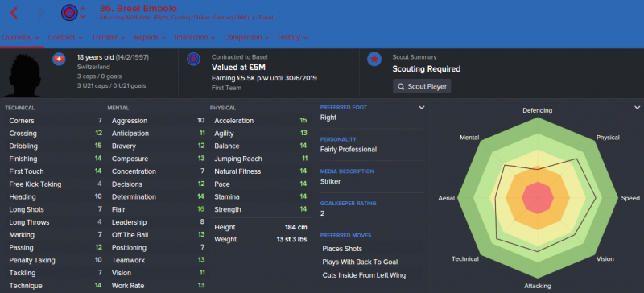The width and height of the screenshot is (644, 293).
Task: Select the previous player up arrow
Action: point(83,9)
